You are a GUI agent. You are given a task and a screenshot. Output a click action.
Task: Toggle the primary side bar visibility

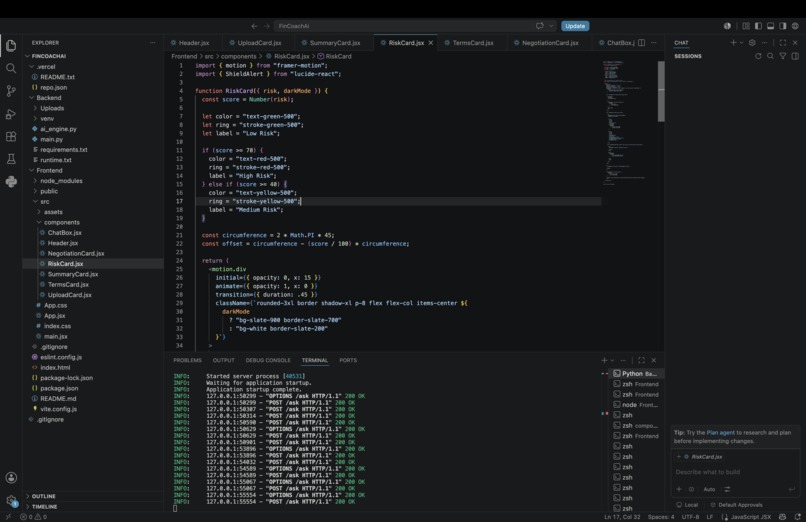click(758, 26)
